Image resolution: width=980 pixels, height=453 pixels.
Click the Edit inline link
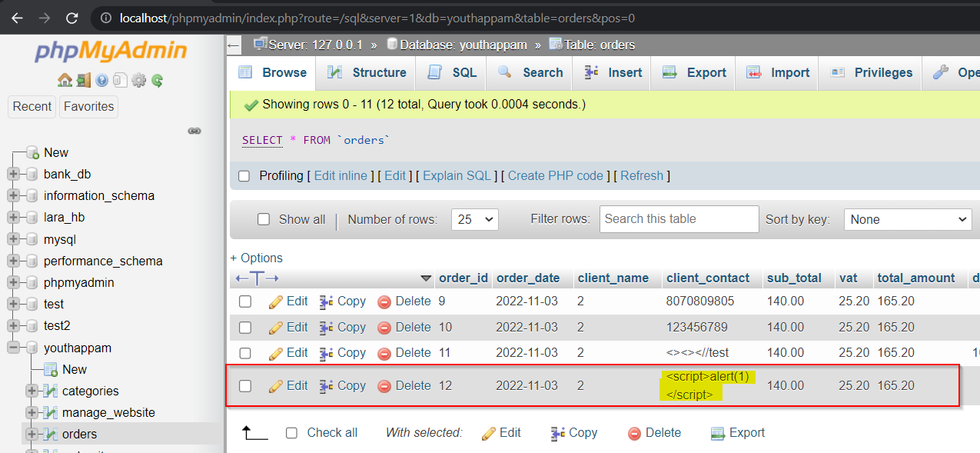[341, 176]
